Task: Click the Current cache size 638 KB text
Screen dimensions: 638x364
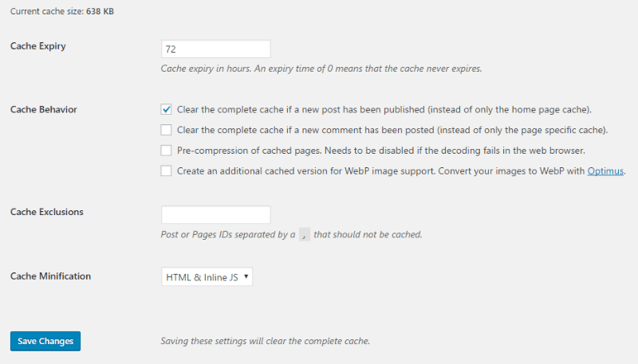Action: 62,11
